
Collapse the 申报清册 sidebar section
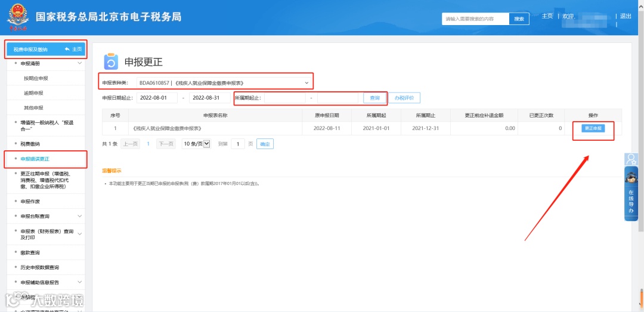coord(80,63)
